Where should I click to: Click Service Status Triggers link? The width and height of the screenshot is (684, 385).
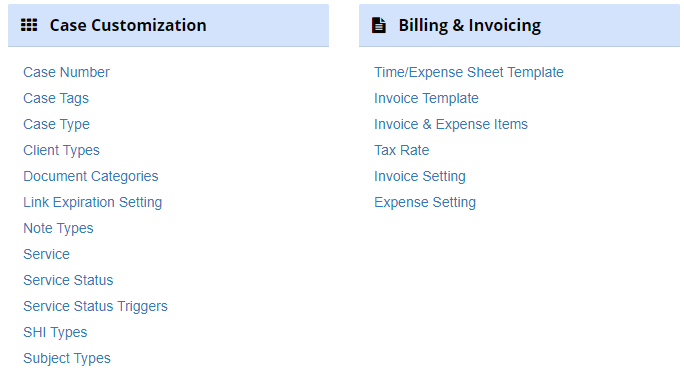tap(95, 307)
